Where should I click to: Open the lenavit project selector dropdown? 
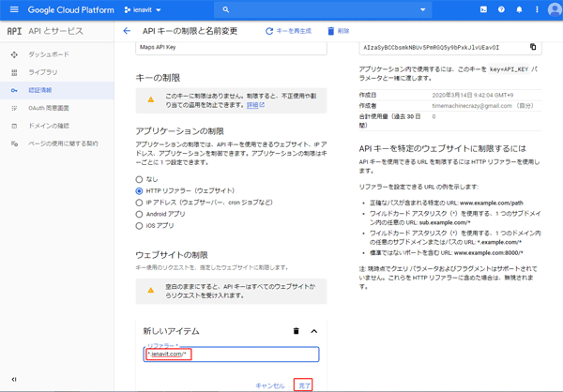tap(143, 10)
